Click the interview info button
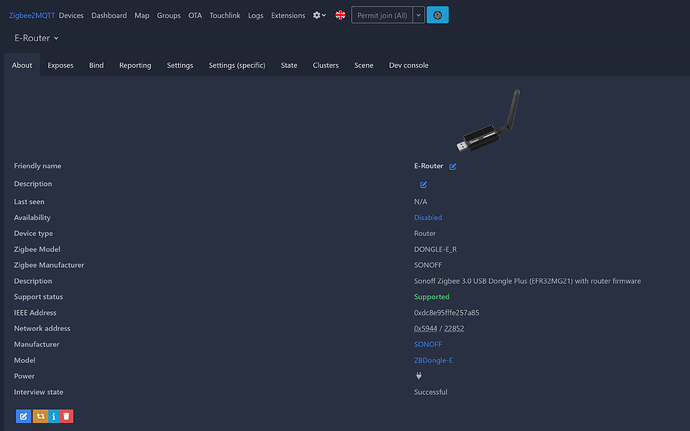690x431 pixels. (54, 416)
